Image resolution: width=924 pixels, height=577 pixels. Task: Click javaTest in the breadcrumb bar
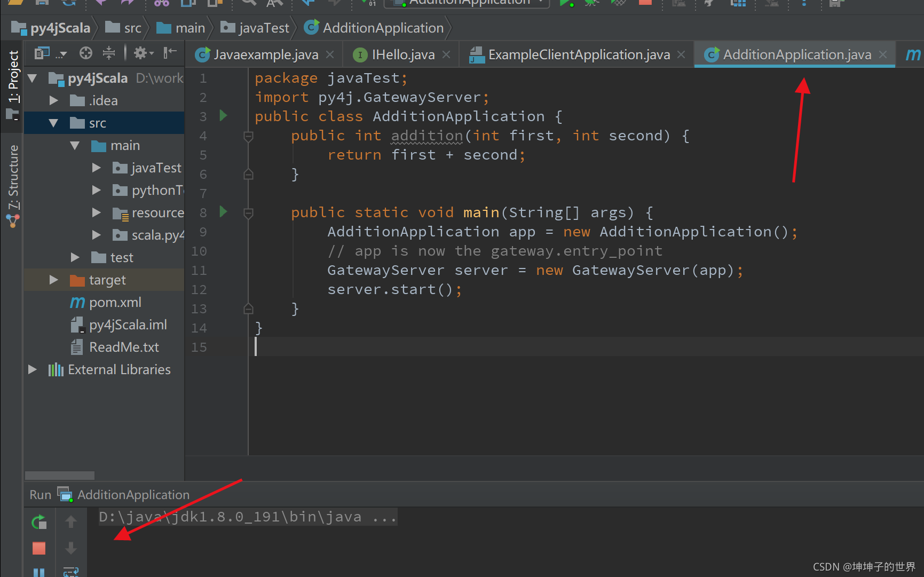click(263, 27)
